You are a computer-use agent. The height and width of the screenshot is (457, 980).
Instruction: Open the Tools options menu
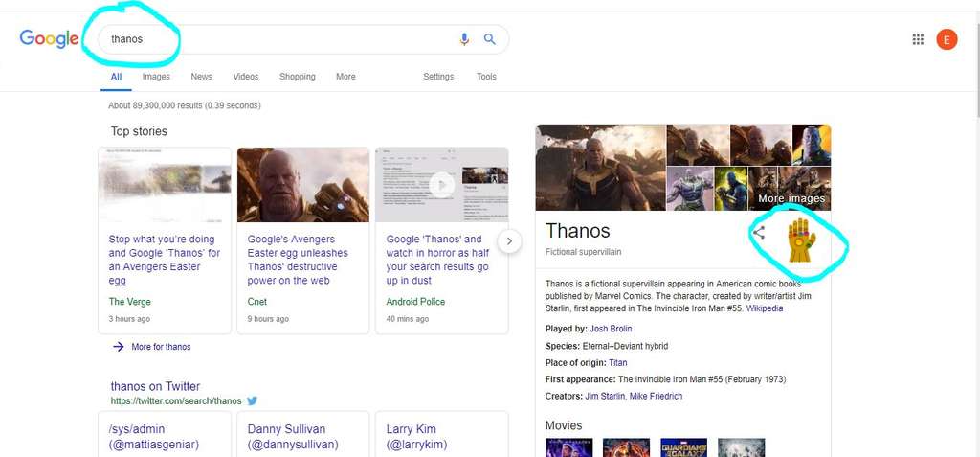(x=486, y=77)
